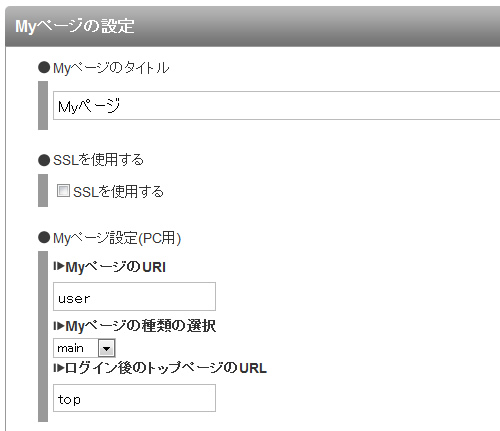
Task: Click the Myページ設定(PC用) section heading
Action: tap(117, 238)
